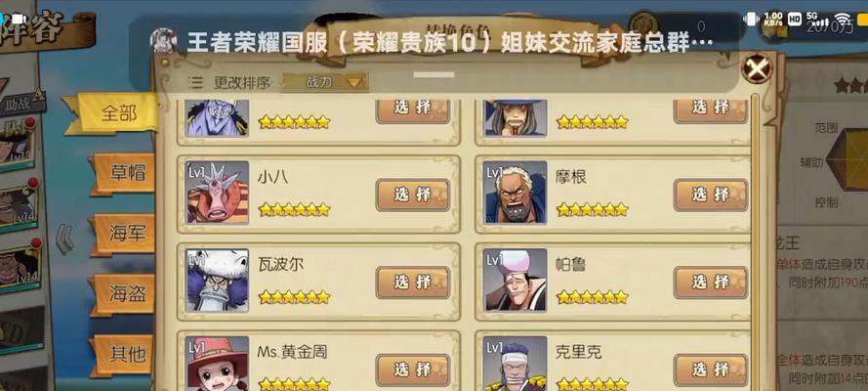Screen dimensions: 868x391
Task: Click the 选择 button for 小八
Action: pos(413,195)
